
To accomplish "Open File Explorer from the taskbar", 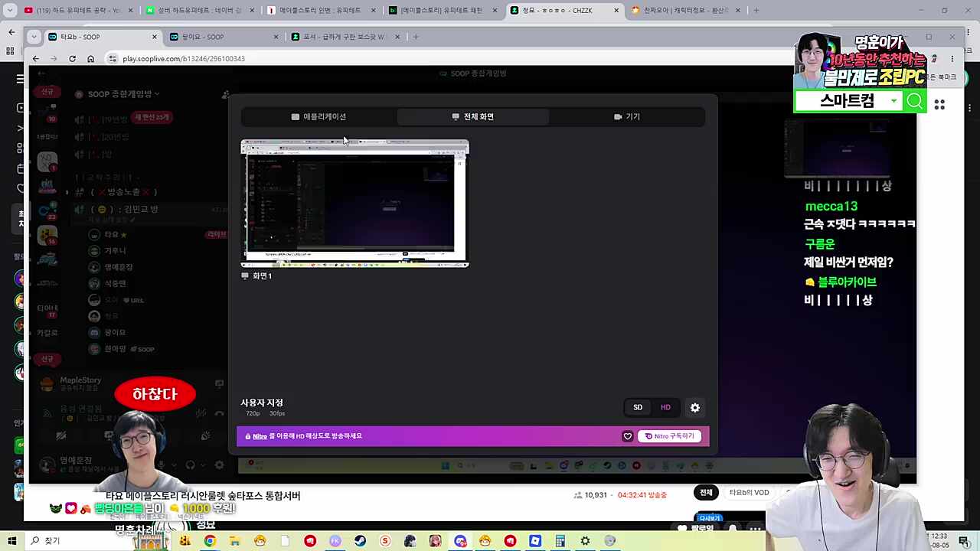I will pos(235,541).
